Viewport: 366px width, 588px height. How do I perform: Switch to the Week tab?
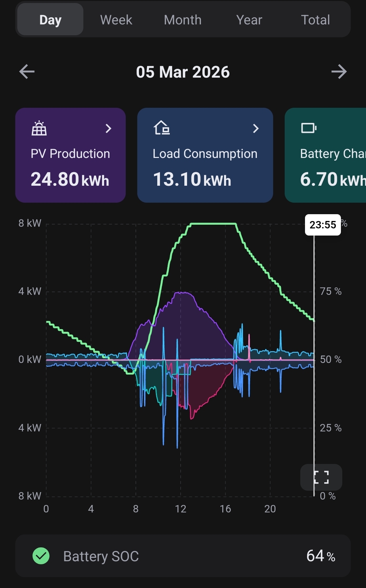116,20
